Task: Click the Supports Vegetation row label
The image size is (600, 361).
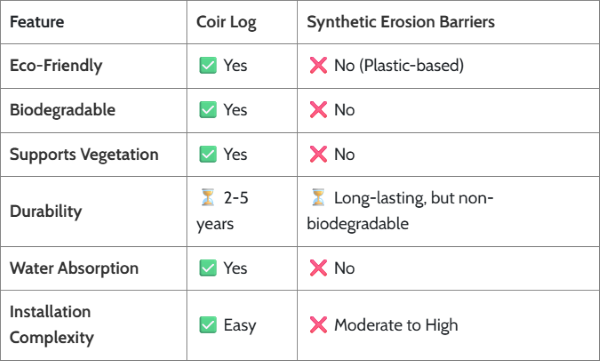Action: pos(84,155)
